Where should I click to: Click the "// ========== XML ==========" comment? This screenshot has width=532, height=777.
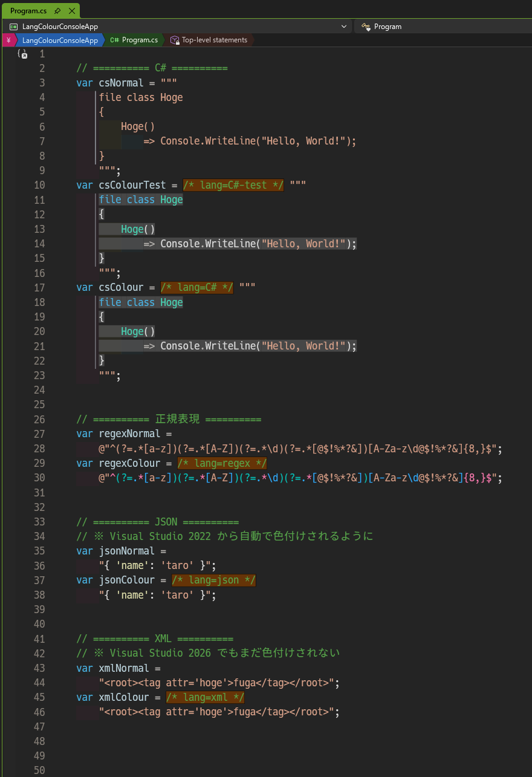(x=155, y=639)
